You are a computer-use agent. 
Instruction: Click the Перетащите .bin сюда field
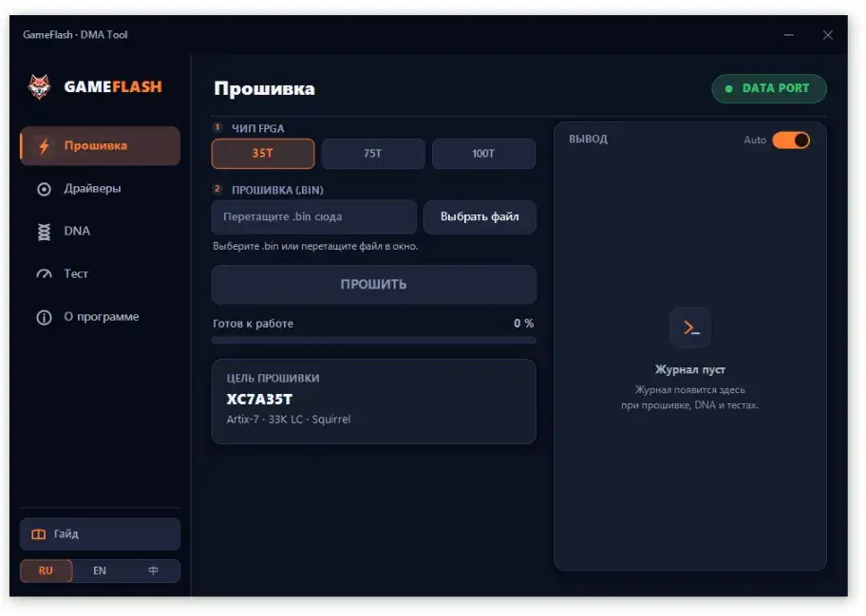[313, 217]
